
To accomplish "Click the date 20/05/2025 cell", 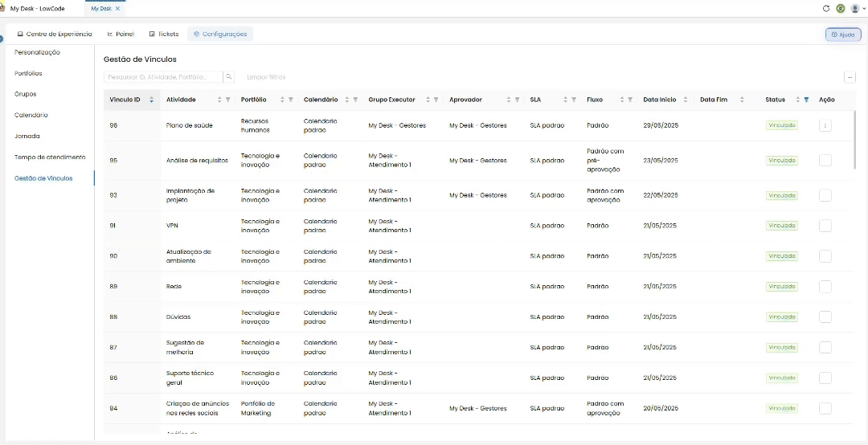I will click(661, 409).
